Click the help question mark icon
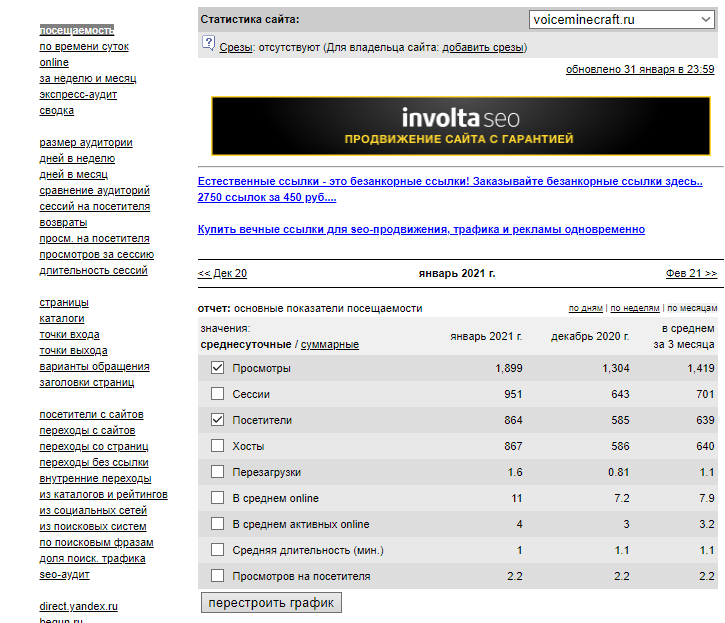Viewport: 725px width, 623px height. [x=209, y=43]
